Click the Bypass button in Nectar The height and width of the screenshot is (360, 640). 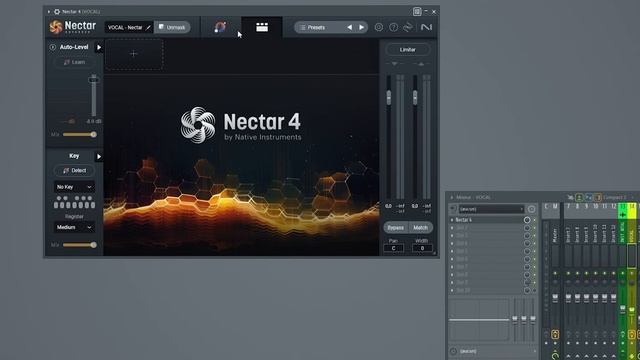pyautogui.click(x=396, y=227)
